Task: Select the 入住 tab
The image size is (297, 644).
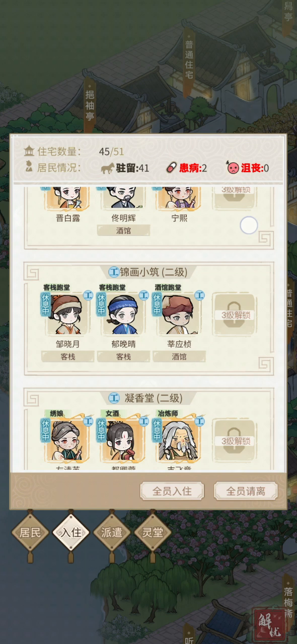Action: point(71,532)
